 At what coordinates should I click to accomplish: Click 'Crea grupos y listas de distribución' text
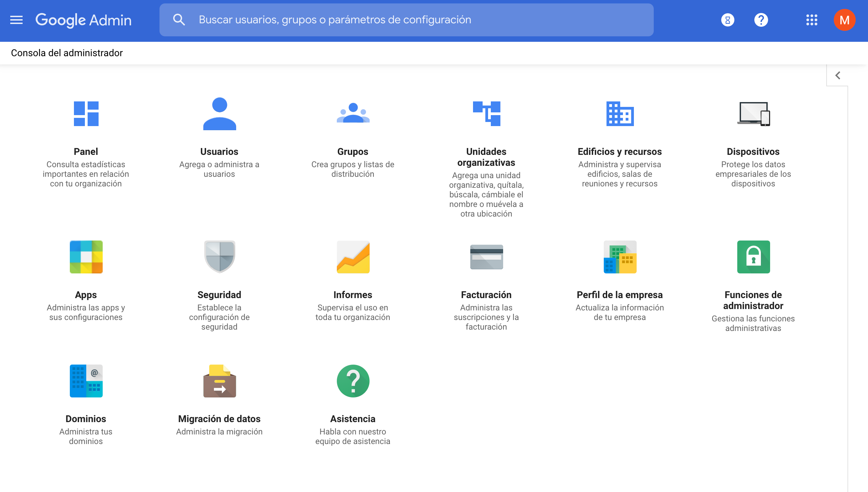[353, 169]
